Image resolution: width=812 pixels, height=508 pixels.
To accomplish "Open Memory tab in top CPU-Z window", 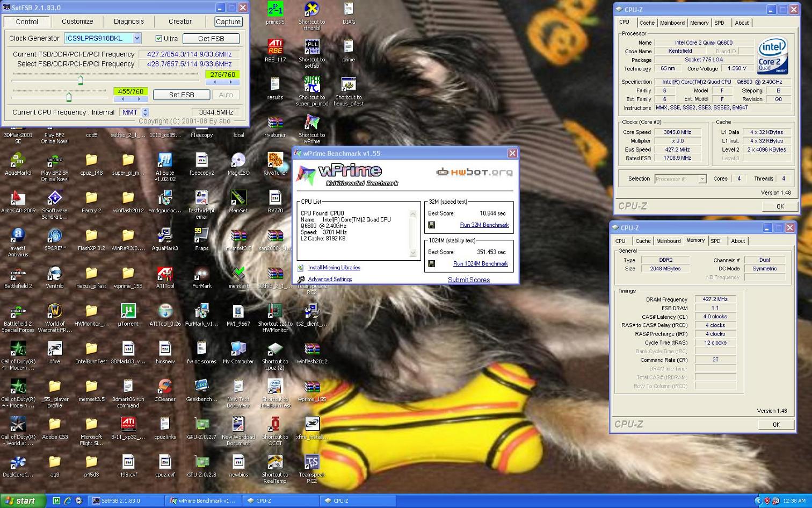I will [x=699, y=23].
